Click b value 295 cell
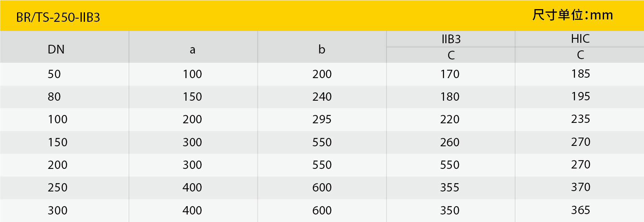644x222 pixels. tap(322, 119)
